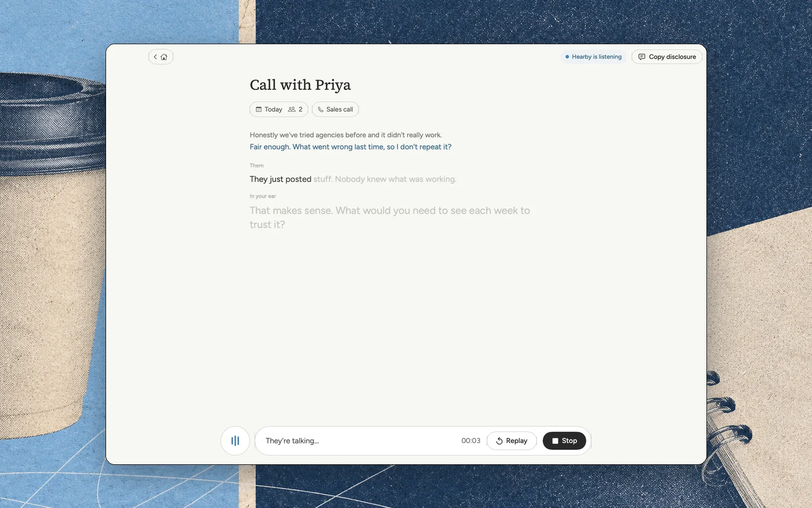
Task: Click the 'Them' speaker label
Action: (256, 166)
